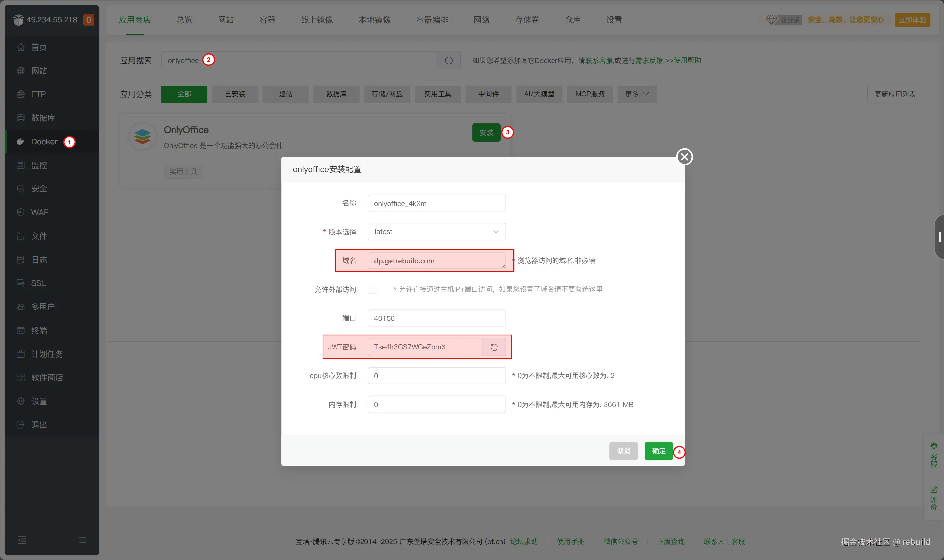Open WAF from the sidebar
This screenshot has height=560, width=944.
pos(40,212)
